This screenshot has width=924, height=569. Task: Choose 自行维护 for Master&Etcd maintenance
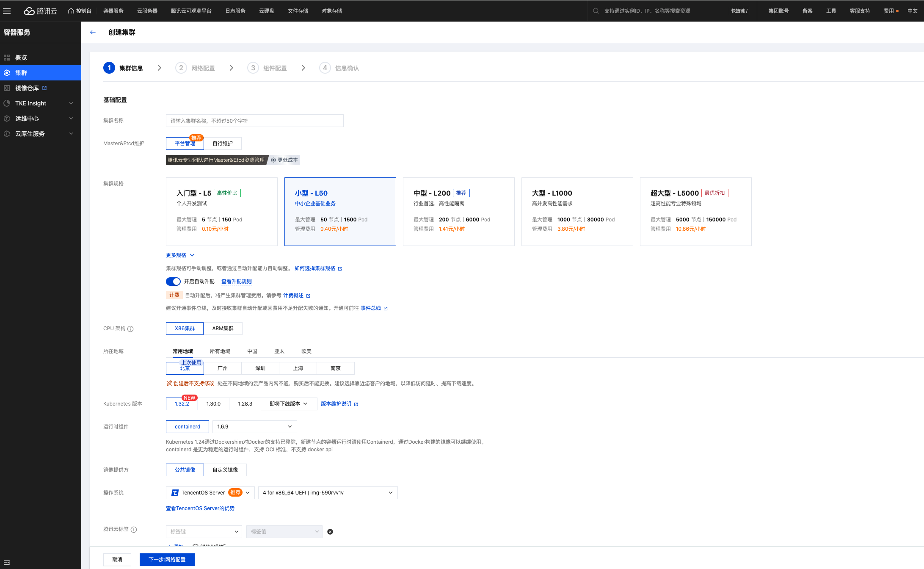pyautogui.click(x=223, y=144)
